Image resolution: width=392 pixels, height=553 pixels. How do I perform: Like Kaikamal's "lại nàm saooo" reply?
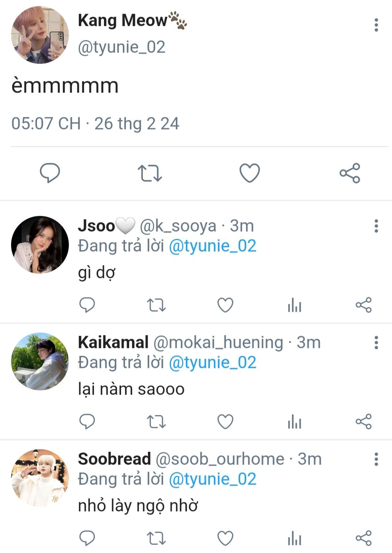225,422
